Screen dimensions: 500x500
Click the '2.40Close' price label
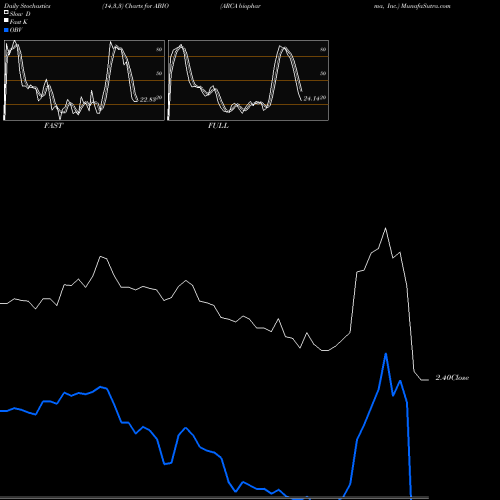click(x=452, y=378)
